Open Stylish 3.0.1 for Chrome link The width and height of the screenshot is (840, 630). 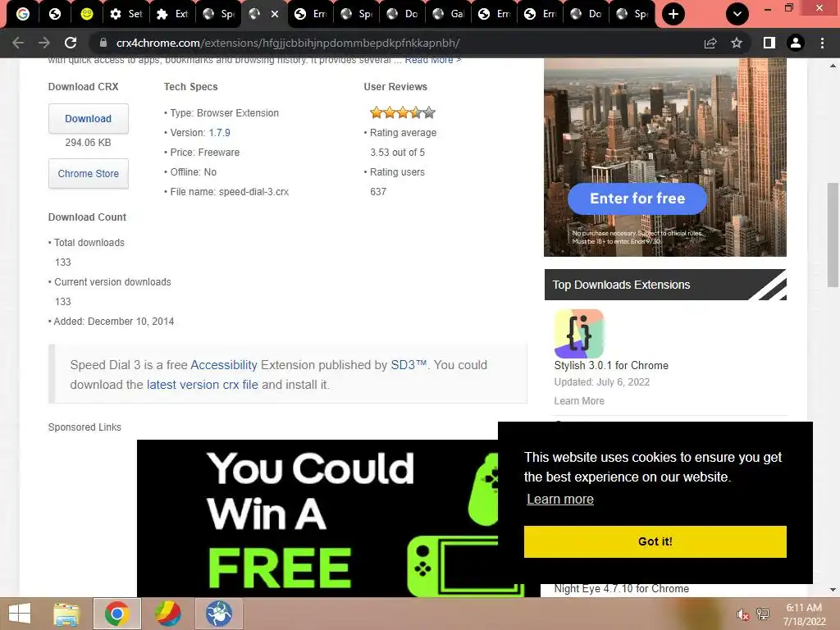click(x=611, y=365)
